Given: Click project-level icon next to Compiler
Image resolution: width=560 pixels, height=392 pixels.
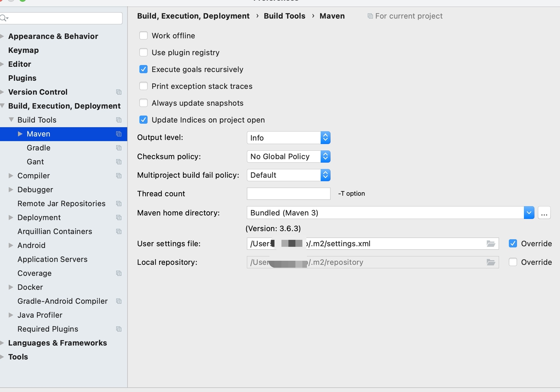Looking at the screenshot, I should (119, 176).
